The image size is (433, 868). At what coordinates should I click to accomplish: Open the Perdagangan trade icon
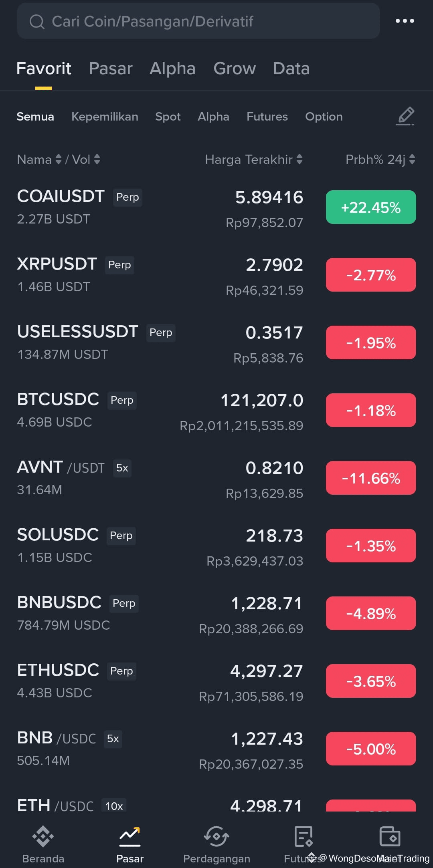pos(216,836)
